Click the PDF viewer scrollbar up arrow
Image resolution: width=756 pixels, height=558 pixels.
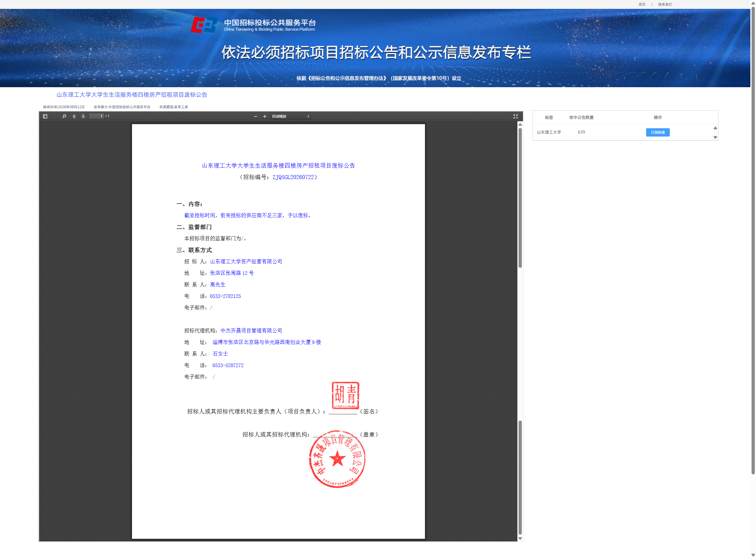pos(520,125)
